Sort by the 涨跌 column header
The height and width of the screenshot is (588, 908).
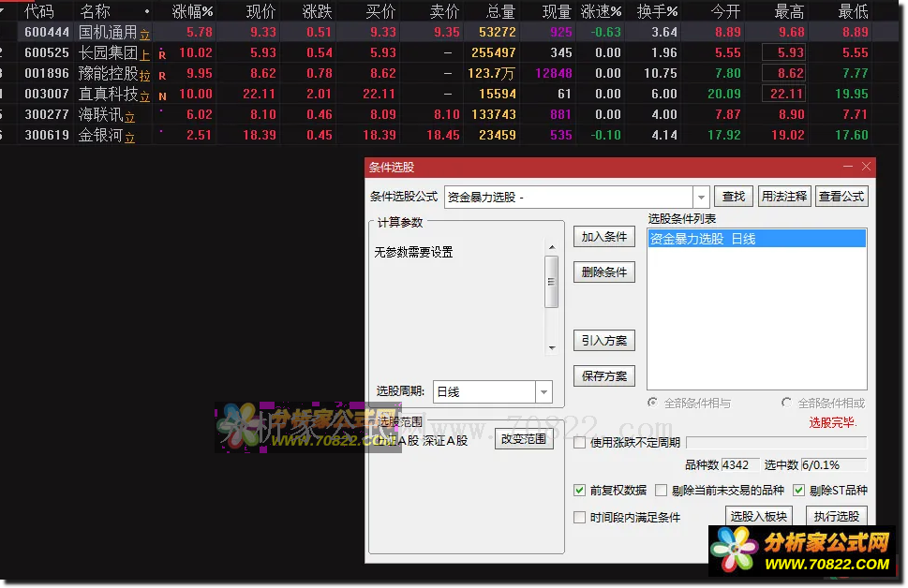pos(317,11)
